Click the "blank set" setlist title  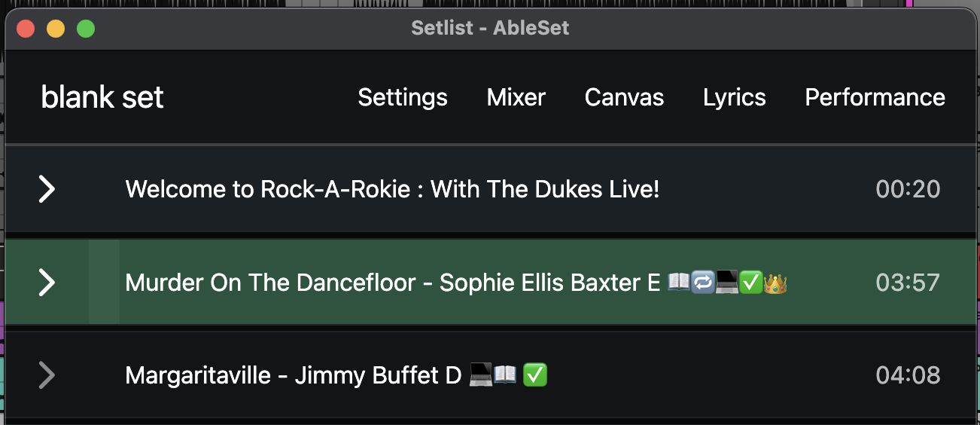tap(102, 97)
